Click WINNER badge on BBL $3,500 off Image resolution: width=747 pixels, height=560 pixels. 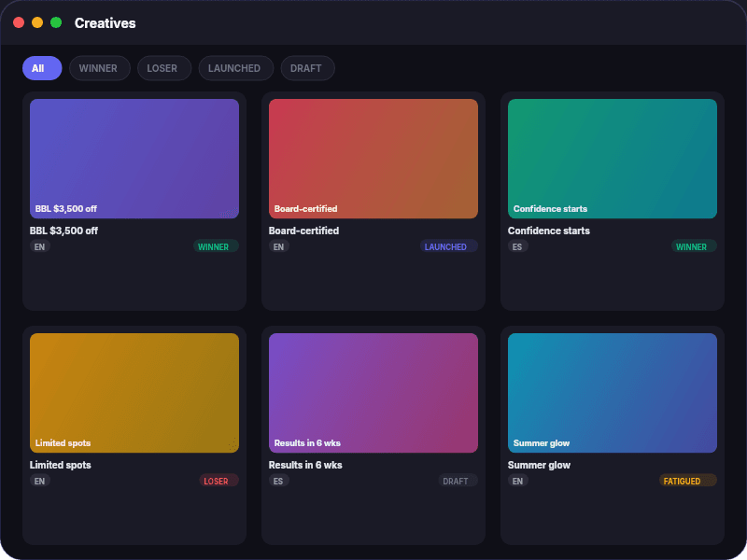pos(216,246)
